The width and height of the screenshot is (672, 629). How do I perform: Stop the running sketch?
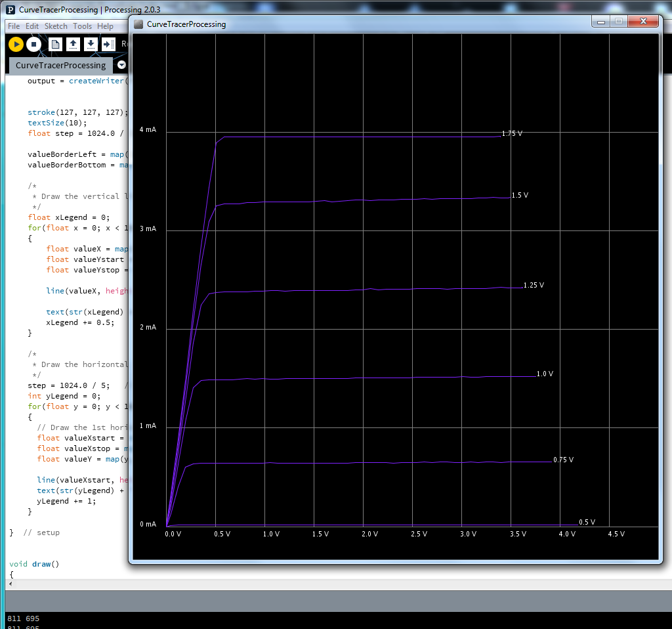(x=34, y=44)
